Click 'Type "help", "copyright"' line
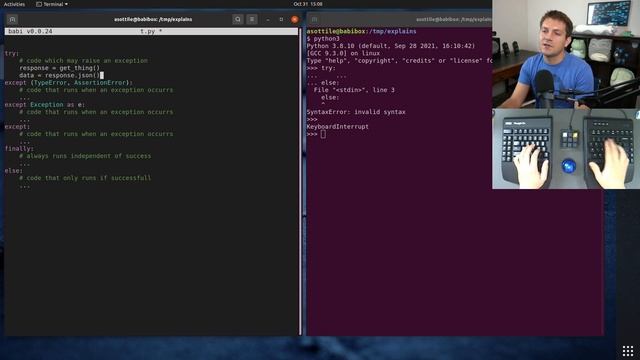The image size is (640, 360). tap(399, 61)
